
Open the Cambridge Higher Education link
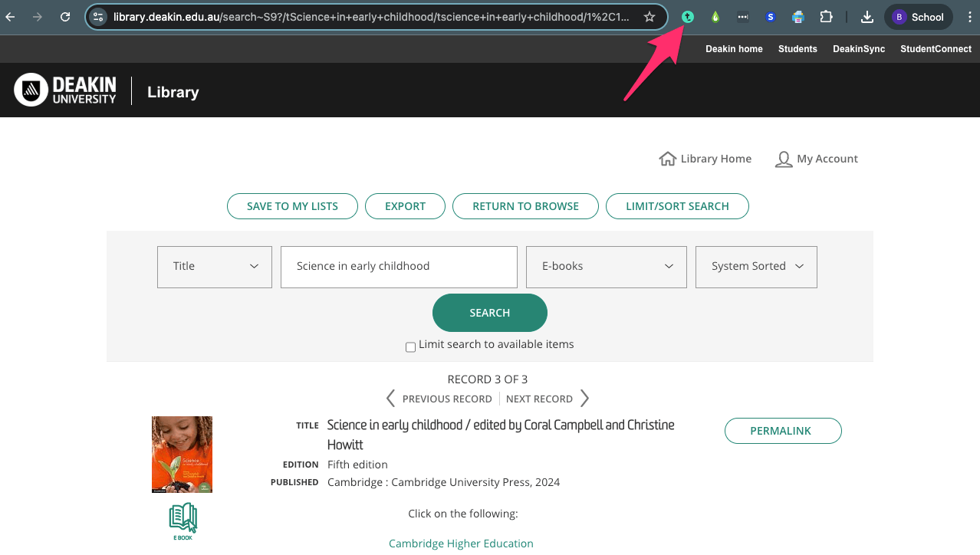pyautogui.click(x=461, y=544)
